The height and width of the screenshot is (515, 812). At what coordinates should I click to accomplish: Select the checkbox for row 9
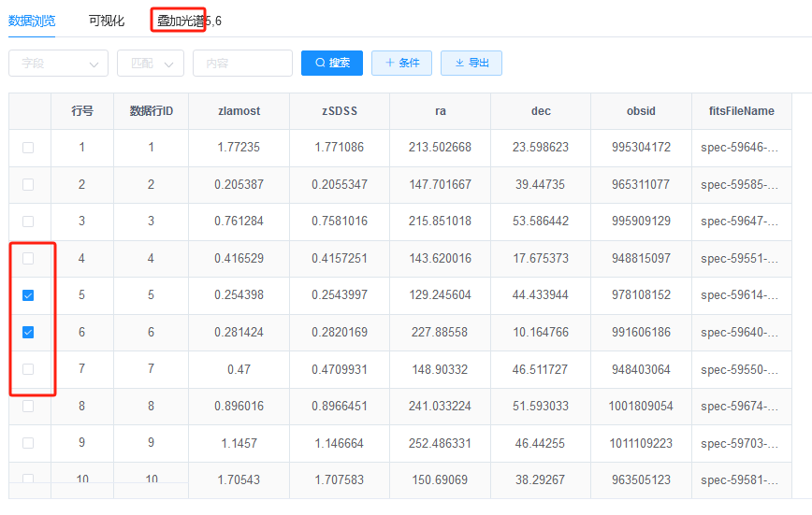[x=28, y=443]
